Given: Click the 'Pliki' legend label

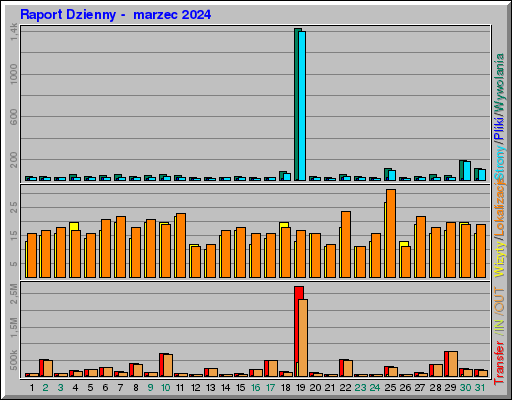Looking at the screenshot, I should (x=499, y=128).
